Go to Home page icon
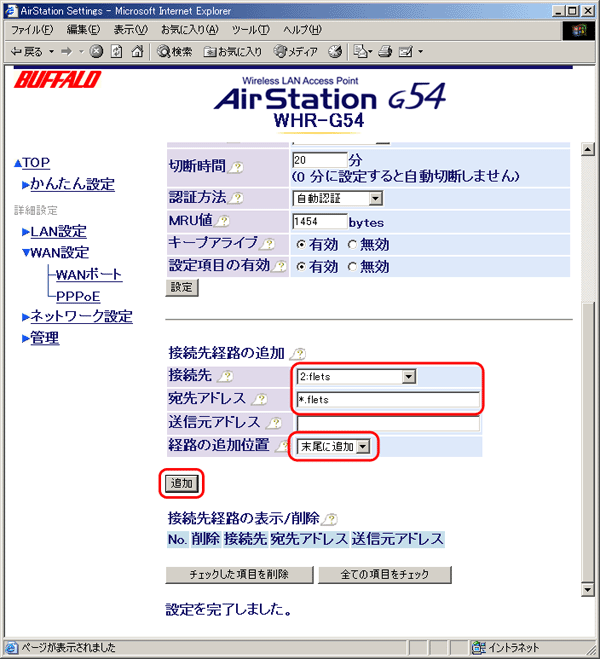 tap(136, 51)
